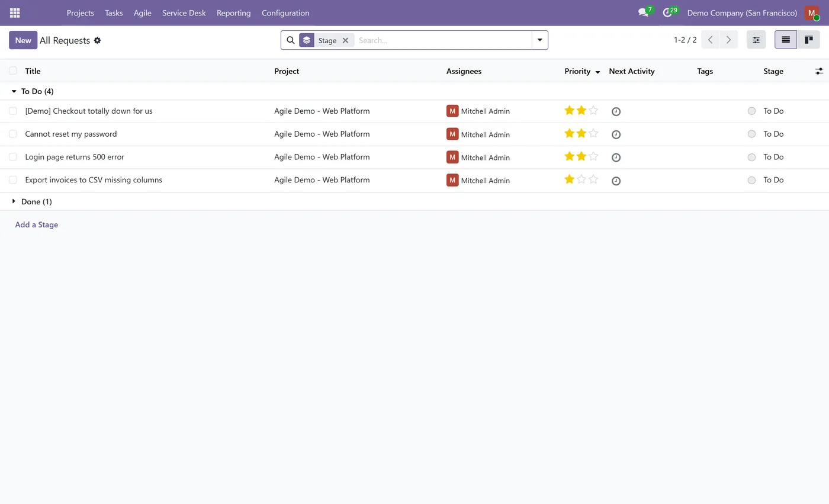Open the Cannot reset my password request

tap(71, 134)
